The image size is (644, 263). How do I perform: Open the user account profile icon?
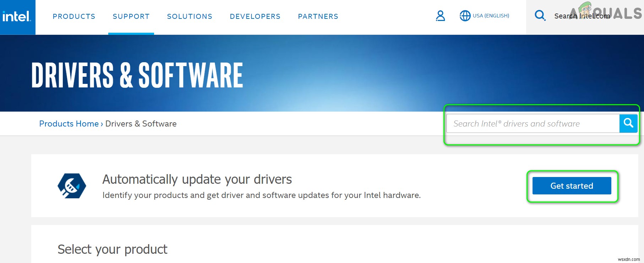coord(440,16)
